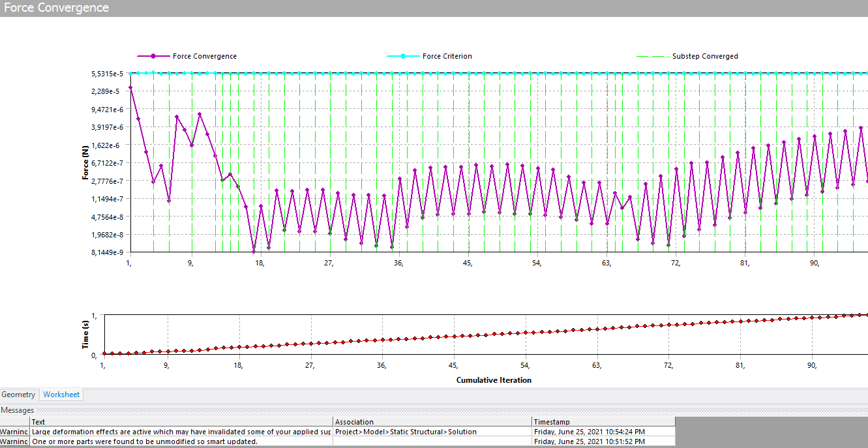Click the Messages panel header
This screenshot has height=448, width=868.
coord(18,410)
